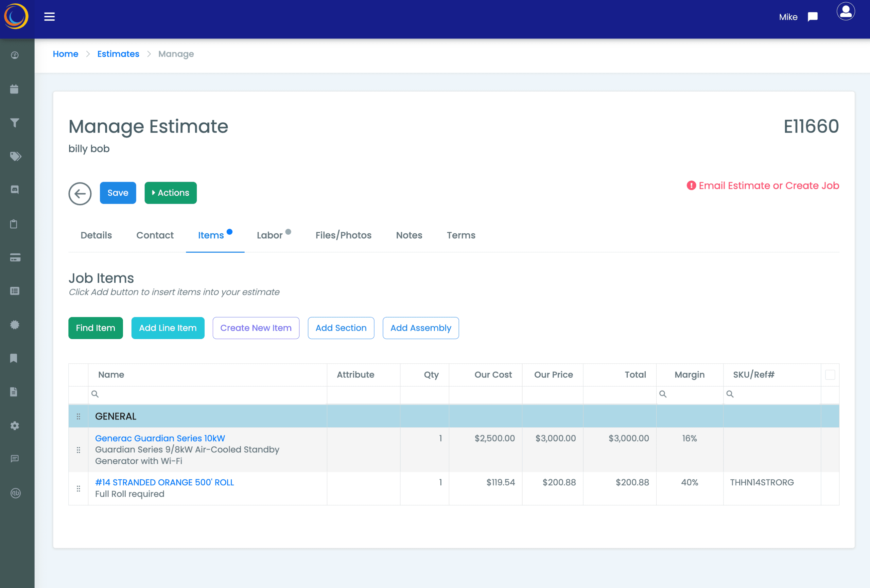Open the QuickBooks icon in sidebar
This screenshot has width=870, height=588.
point(15,493)
